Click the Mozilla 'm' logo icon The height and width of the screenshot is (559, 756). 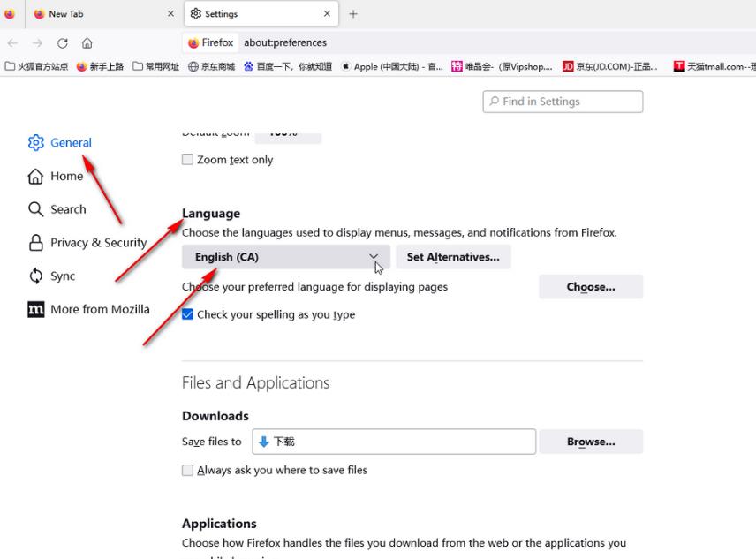pyautogui.click(x=35, y=309)
